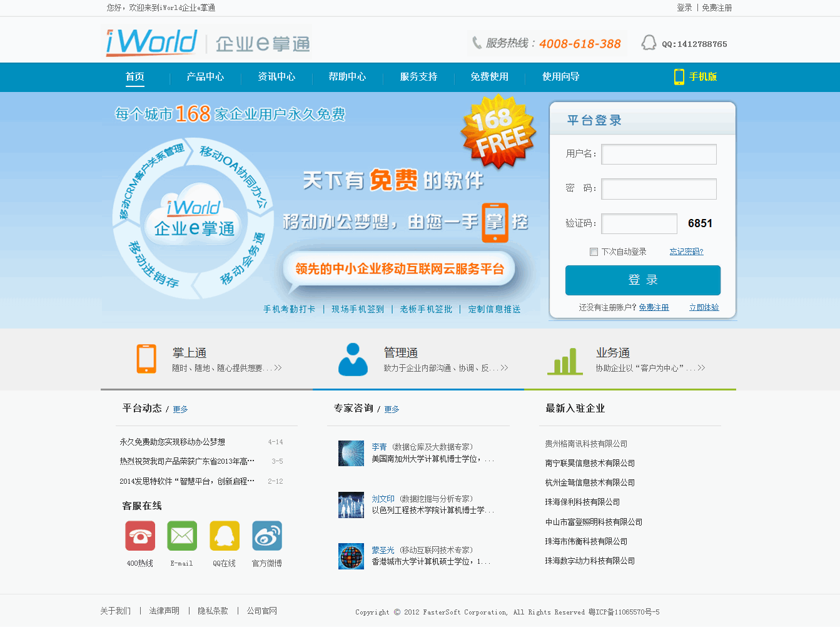Click the green bar chart icon for 业务通
This screenshot has width=840, height=627.
[x=565, y=362]
